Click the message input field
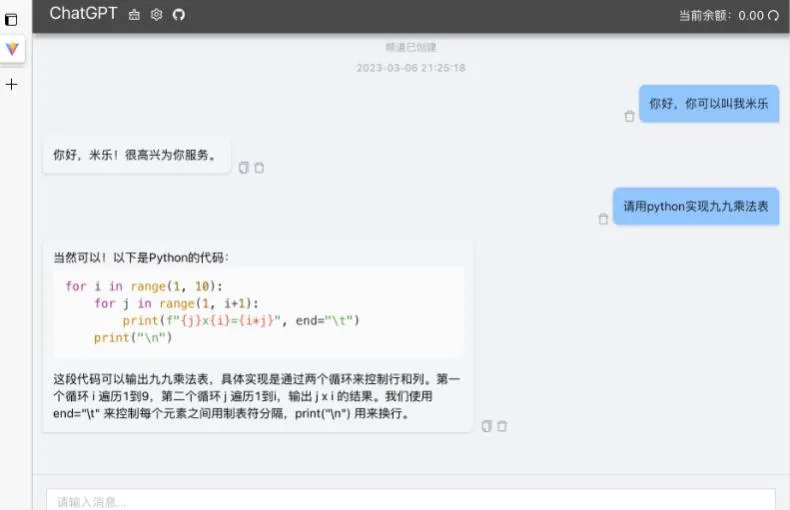Screen dimensions: 790x510 pos(411,500)
